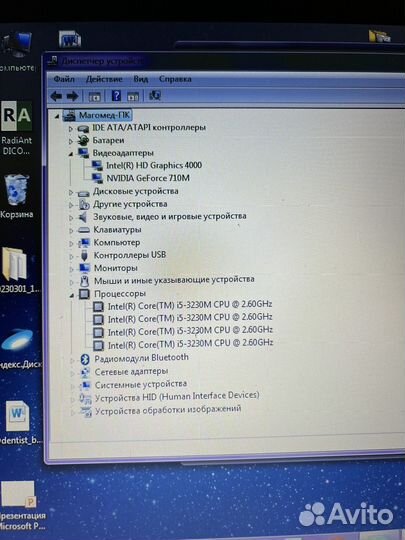405x540 pixels.
Task: Expand the Мониторы node
Action: (72, 269)
